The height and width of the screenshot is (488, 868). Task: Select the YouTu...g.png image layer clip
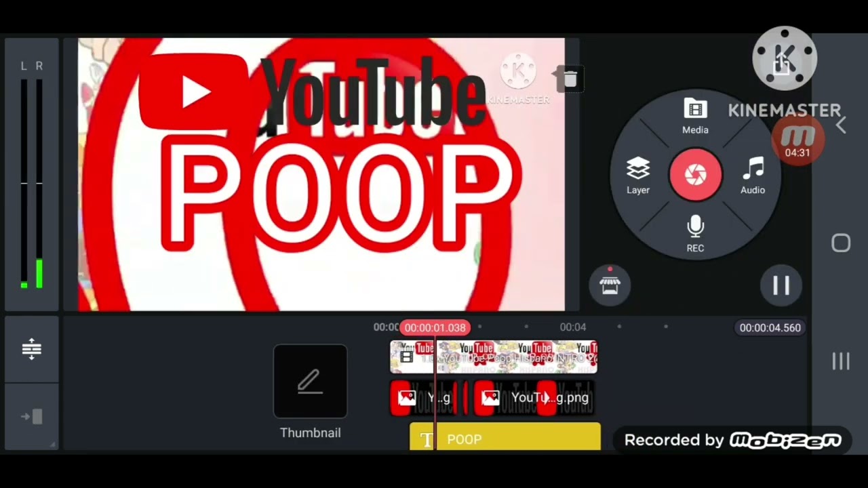pyautogui.click(x=534, y=398)
